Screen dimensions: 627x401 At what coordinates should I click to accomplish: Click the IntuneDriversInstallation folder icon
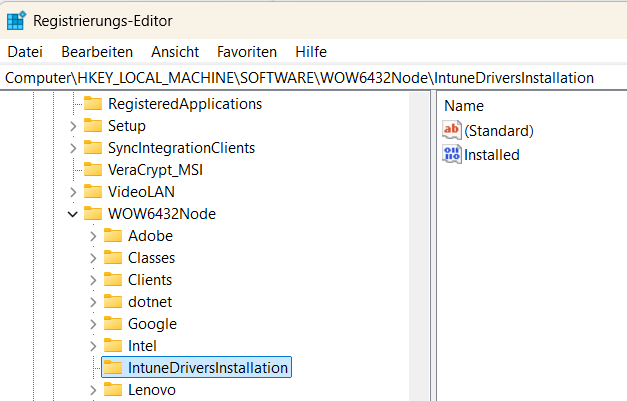(113, 367)
